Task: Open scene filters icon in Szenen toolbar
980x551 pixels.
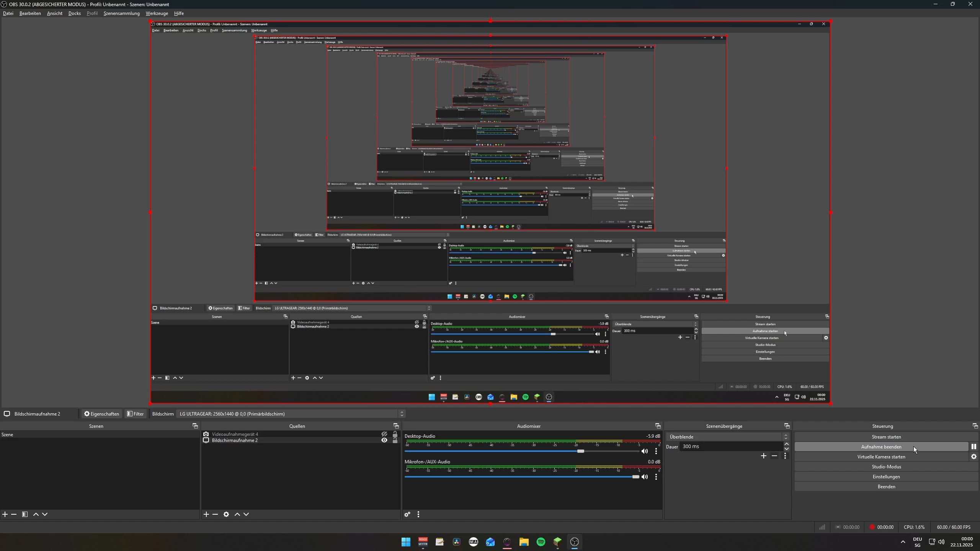Action: pyautogui.click(x=25, y=514)
